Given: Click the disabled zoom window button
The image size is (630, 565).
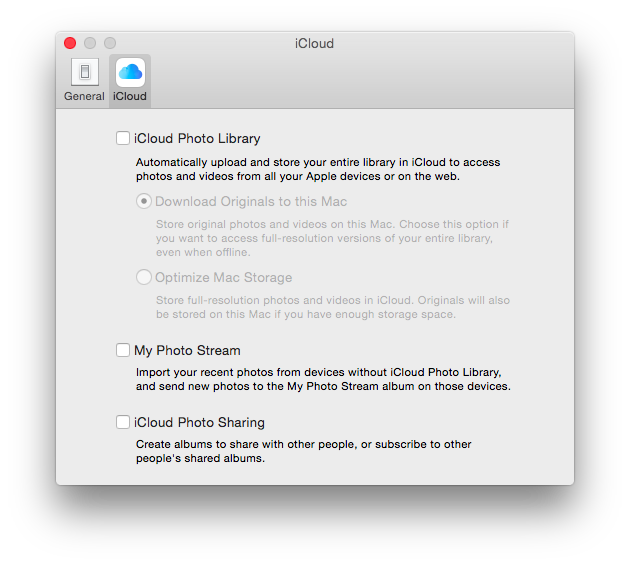Looking at the screenshot, I should click(x=110, y=43).
